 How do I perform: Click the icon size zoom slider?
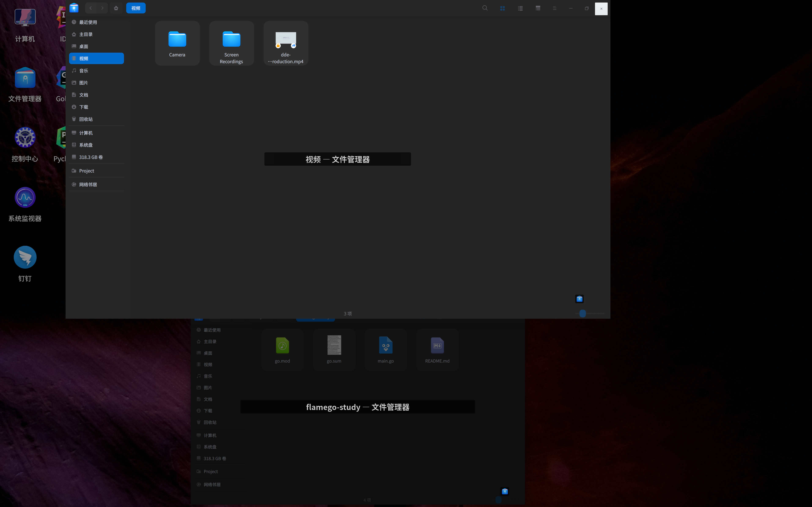pyautogui.click(x=583, y=314)
